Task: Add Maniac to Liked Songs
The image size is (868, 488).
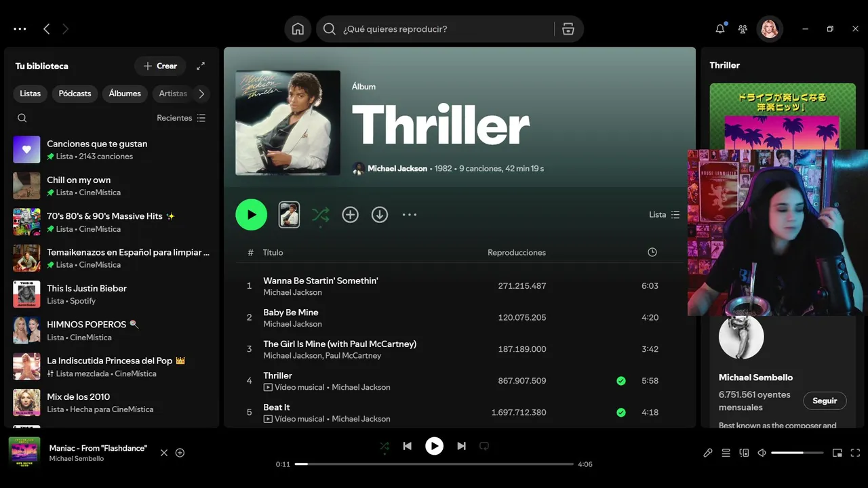Action: click(x=180, y=453)
